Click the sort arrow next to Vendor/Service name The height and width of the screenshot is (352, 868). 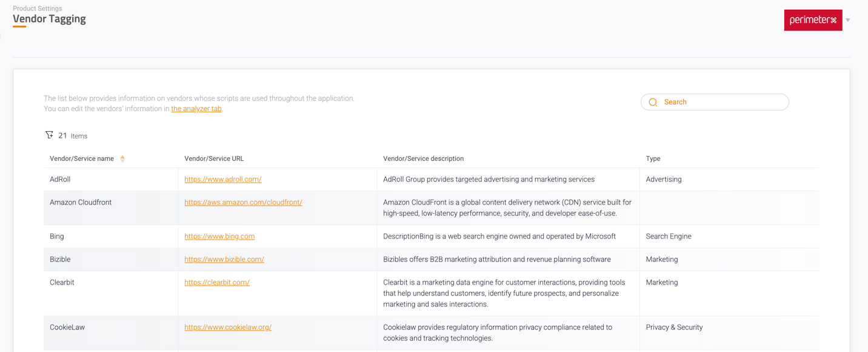[122, 159]
